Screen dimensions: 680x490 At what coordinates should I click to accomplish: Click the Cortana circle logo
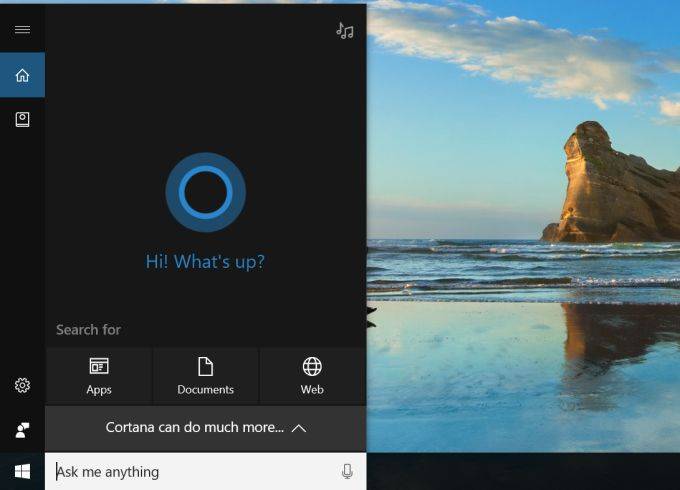click(206, 192)
